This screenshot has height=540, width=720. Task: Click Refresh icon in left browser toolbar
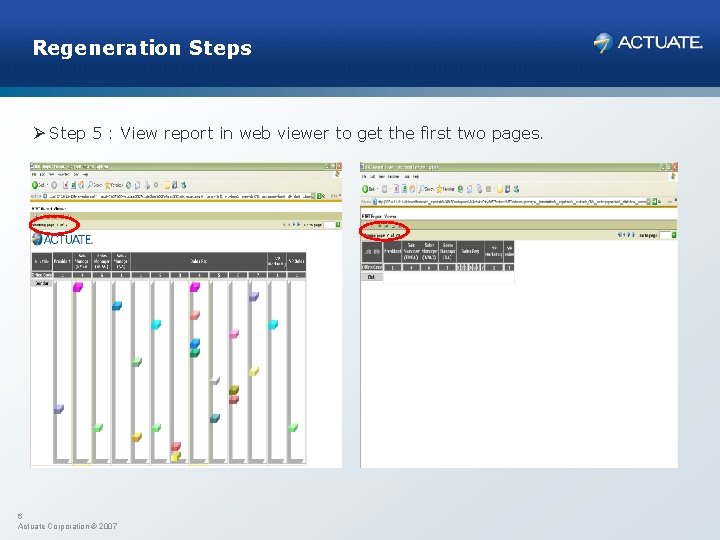73,185
